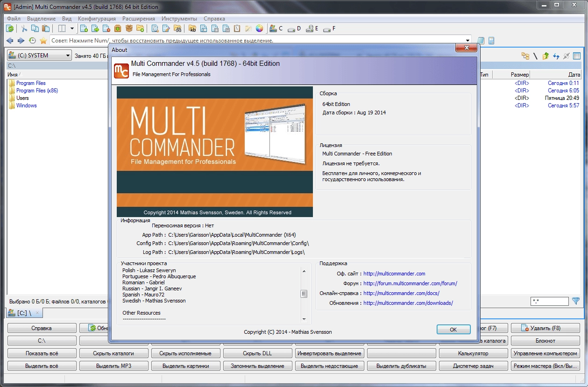
Task: Click the unpack open box icon
Action: click(129, 28)
